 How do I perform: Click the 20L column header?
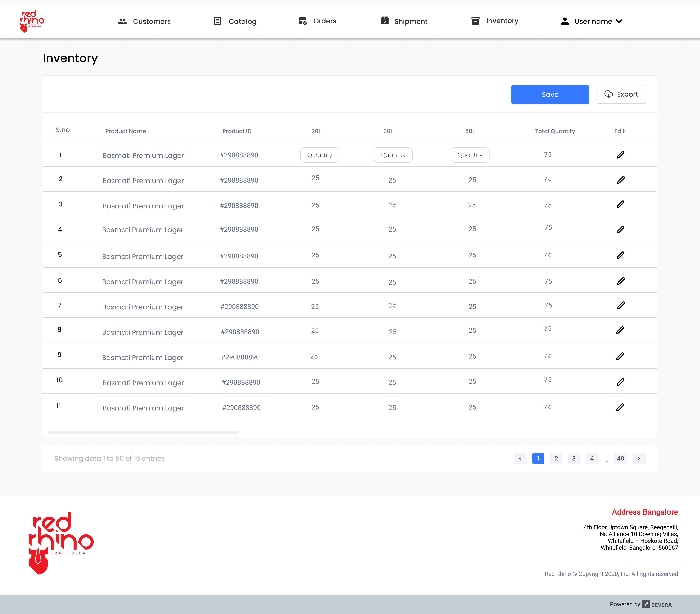(x=316, y=131)
